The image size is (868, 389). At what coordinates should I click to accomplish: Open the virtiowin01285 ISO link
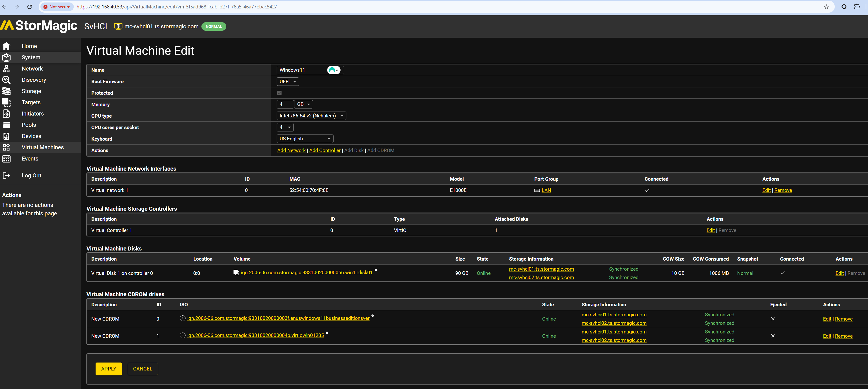point(256,335)
